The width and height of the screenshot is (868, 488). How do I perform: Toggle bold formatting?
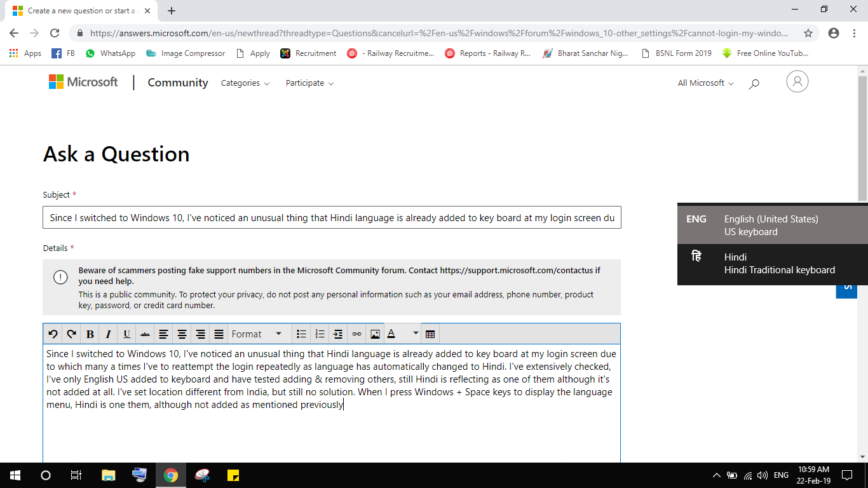tap(90, 334)
